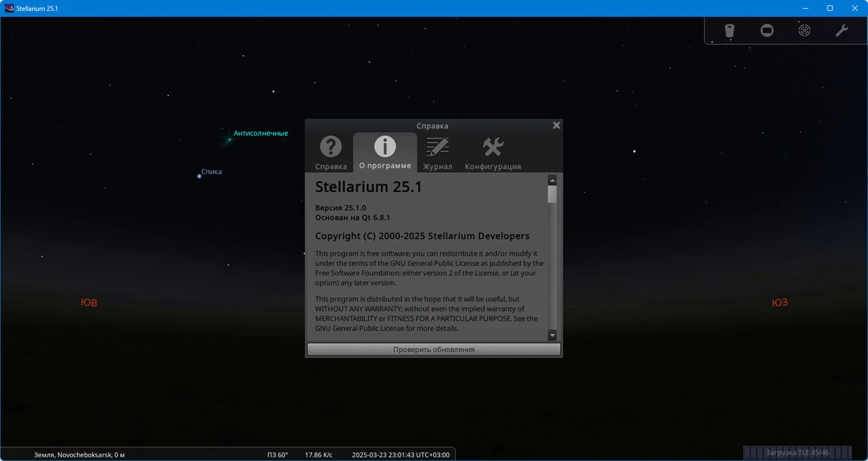This screenshot has height=461, width=868.
Task: Click scrollbar up arrow in About text
Action: 553,180
